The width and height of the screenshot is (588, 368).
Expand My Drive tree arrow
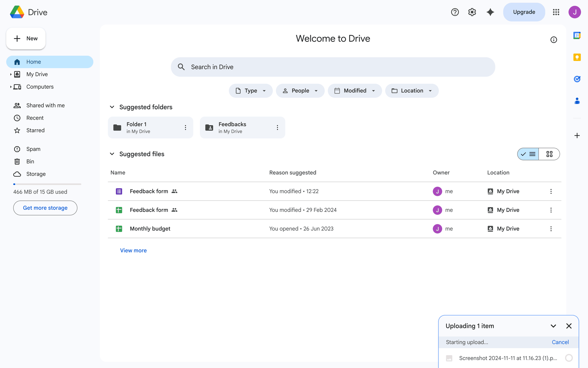[11, 74]
